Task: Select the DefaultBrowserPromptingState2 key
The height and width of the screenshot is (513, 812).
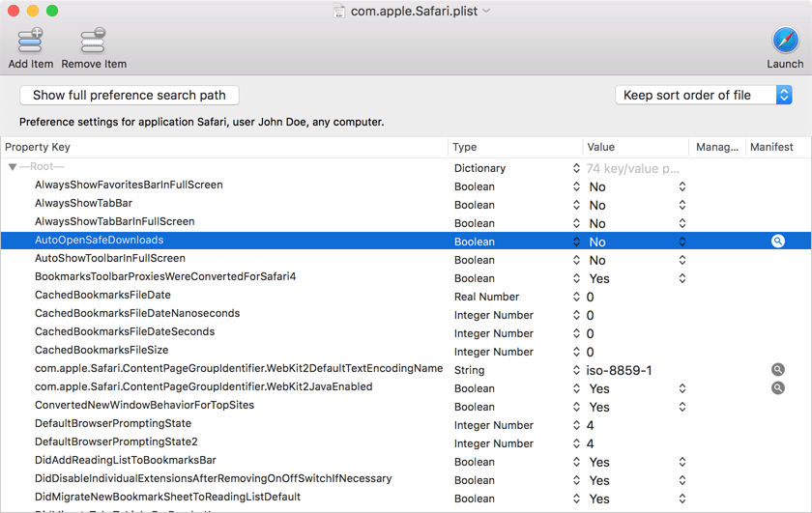Action: pos(116,442)
